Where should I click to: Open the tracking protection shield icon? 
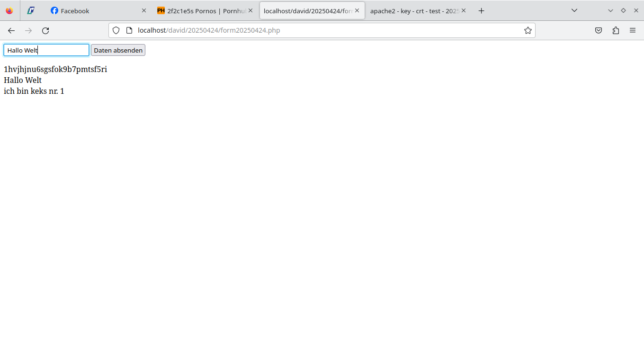116,31
